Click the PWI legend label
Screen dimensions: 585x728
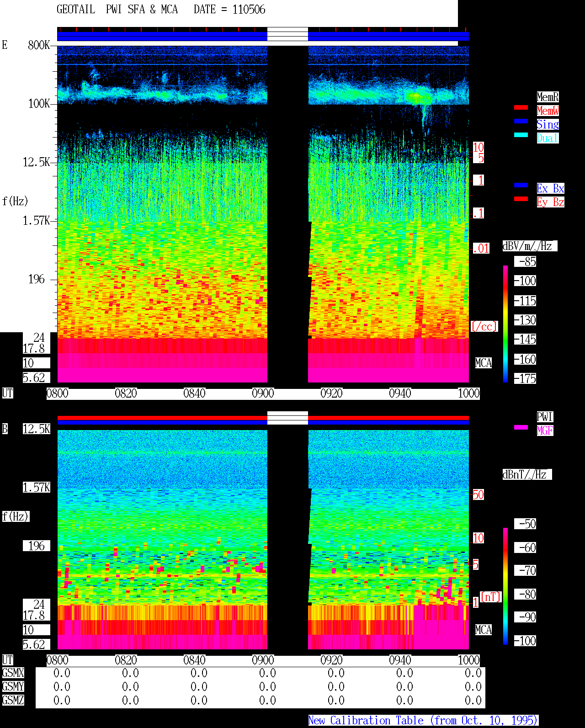pos(545,417)
